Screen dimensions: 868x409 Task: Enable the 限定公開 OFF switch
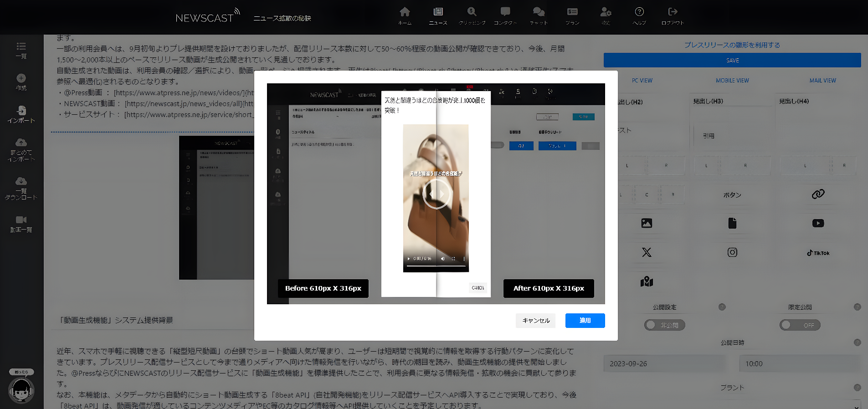(800, 325)
